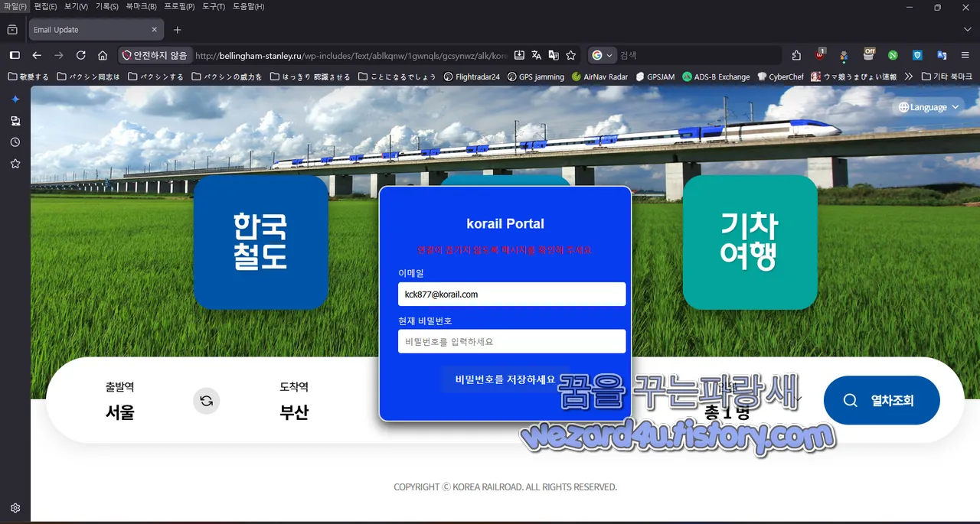Select the 도착역 부산 station
Screen dimensions: 980x524
(x=295, y=401)
